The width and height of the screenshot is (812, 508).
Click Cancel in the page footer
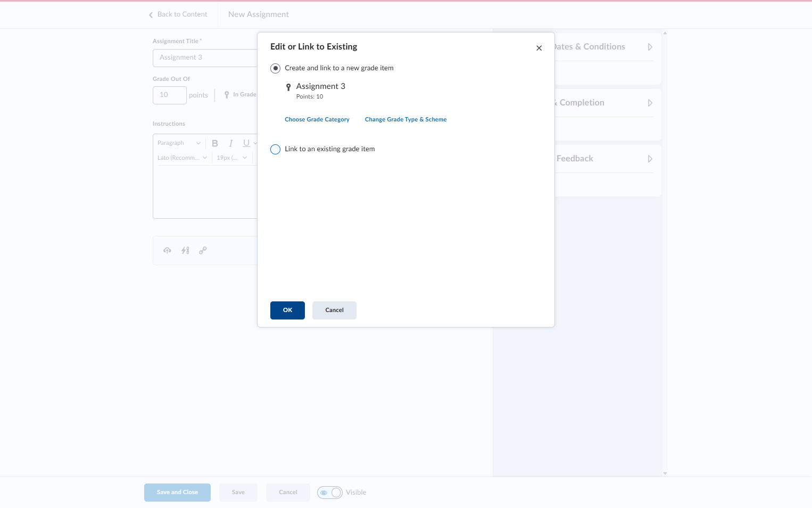pyautogui.click(x=288, y=493)
